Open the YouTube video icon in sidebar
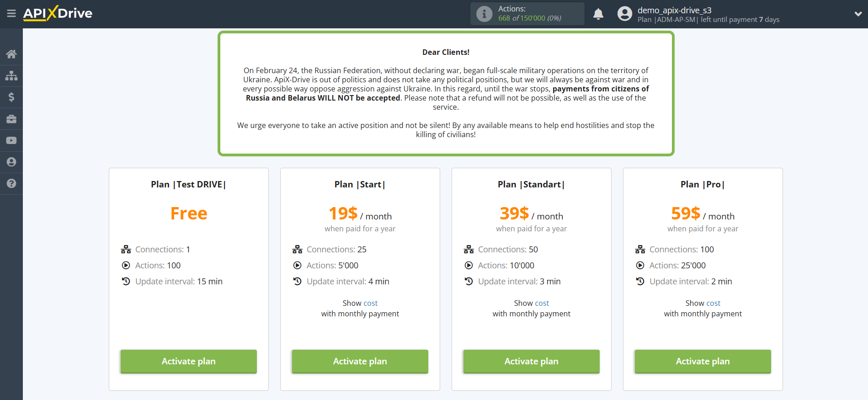The height and width of the screenshot is (400, 868). coord(11,140)
